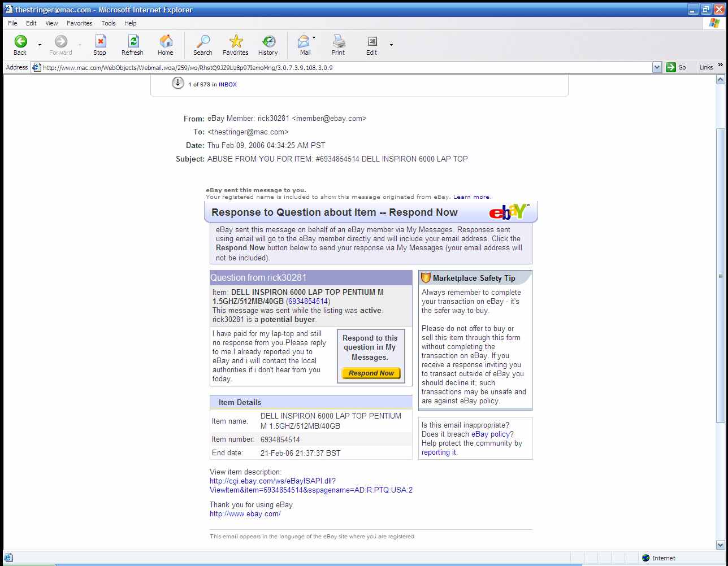The width and height of the screenshot is (728, 566).
Task: Click the Links toolbar label
Action: (x=706, y=67)
